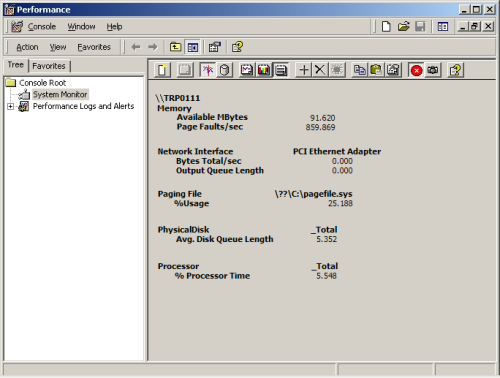Select the Output Queue Length counter
500x378 pixels.
click(x=220, y=170)
